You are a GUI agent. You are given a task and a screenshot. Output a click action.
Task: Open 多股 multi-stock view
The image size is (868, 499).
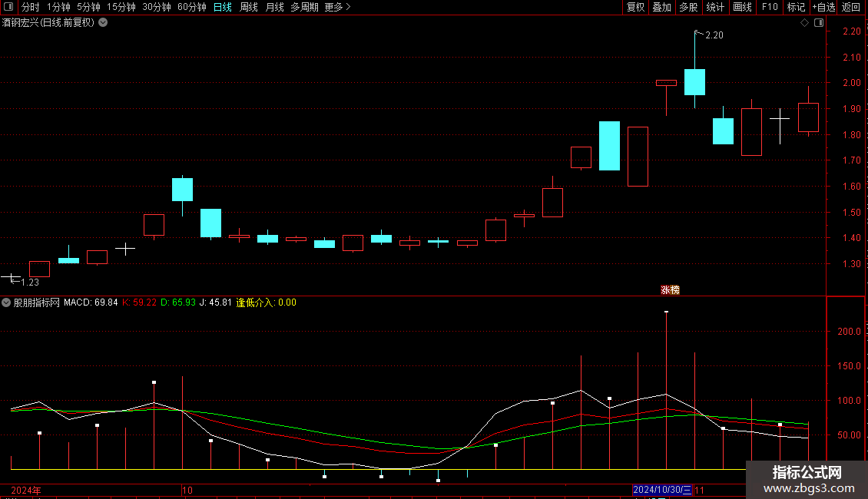[x=689, y=7]
